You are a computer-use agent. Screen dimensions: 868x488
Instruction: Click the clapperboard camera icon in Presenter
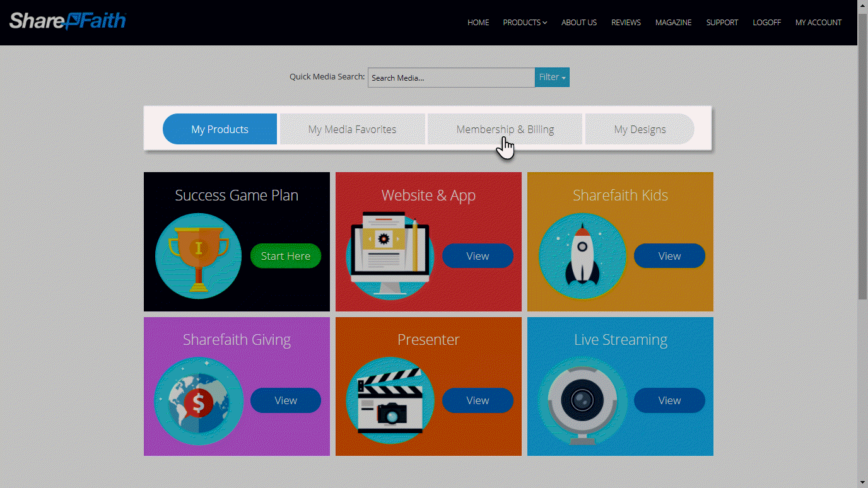(x=390, y=401)
